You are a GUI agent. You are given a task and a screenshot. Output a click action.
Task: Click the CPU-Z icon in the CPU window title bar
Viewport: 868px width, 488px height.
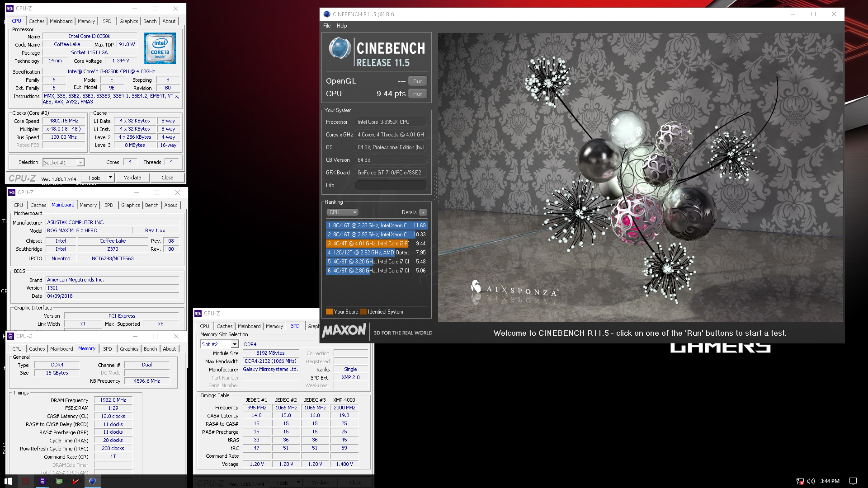10,9
